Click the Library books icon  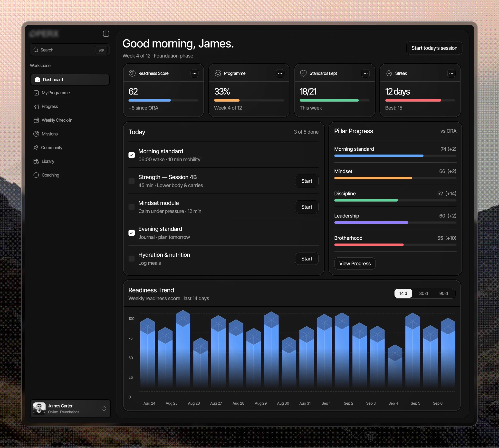[36, 161]
